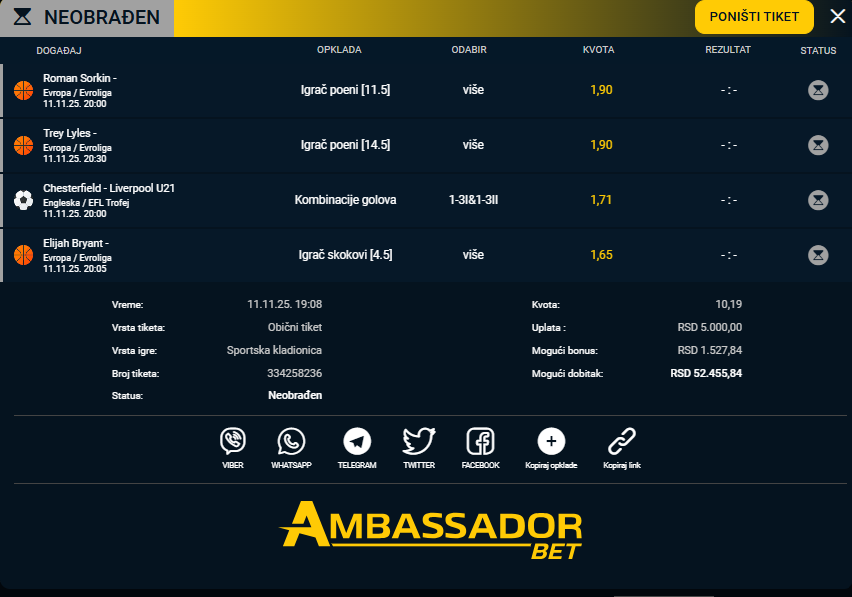Viewport: 852px width, 597px height.
Task: Click hourglass status for Chesterfield match
Action: click(x=818, y=200)
